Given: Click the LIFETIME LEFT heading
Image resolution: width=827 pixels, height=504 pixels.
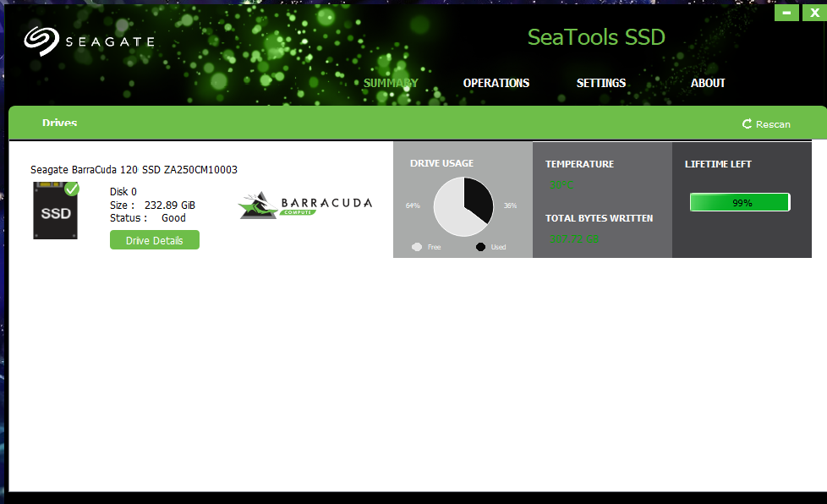Looking at the screenshot, I should click(x=718, y=164).
